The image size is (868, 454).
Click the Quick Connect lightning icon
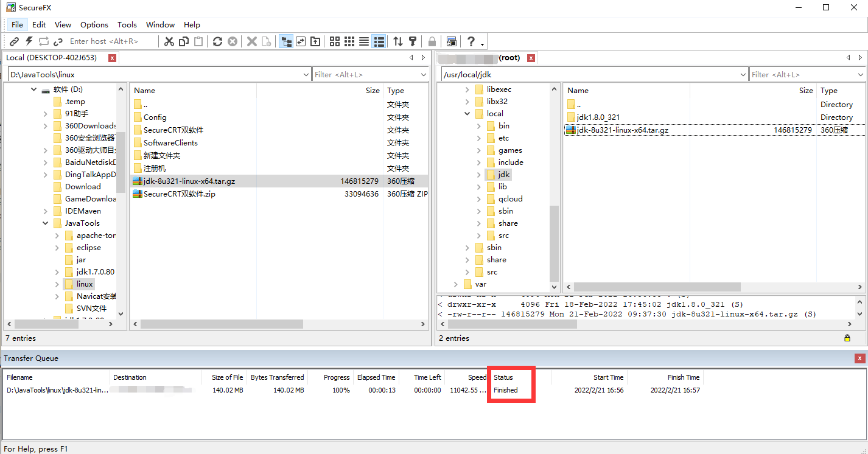[29, 41]
